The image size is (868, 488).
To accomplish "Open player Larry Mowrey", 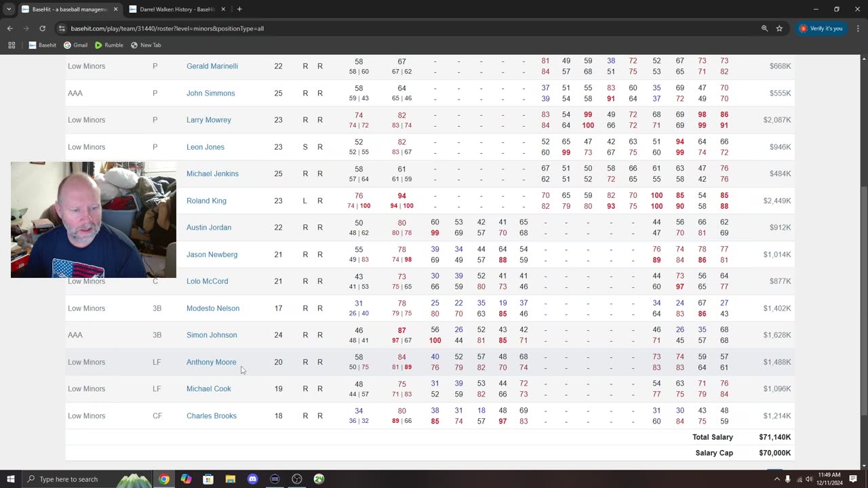I will 208,120.
